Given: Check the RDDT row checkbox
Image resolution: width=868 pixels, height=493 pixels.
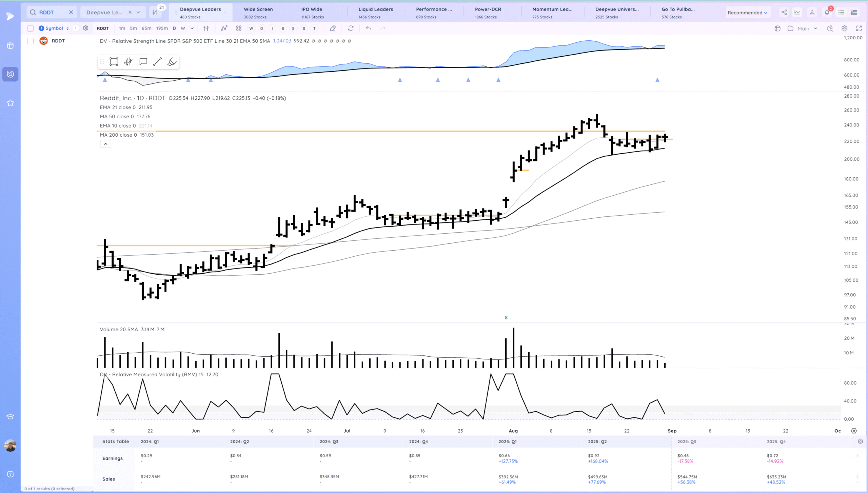Looking at the screenshot, I should (x=31, y=41).
